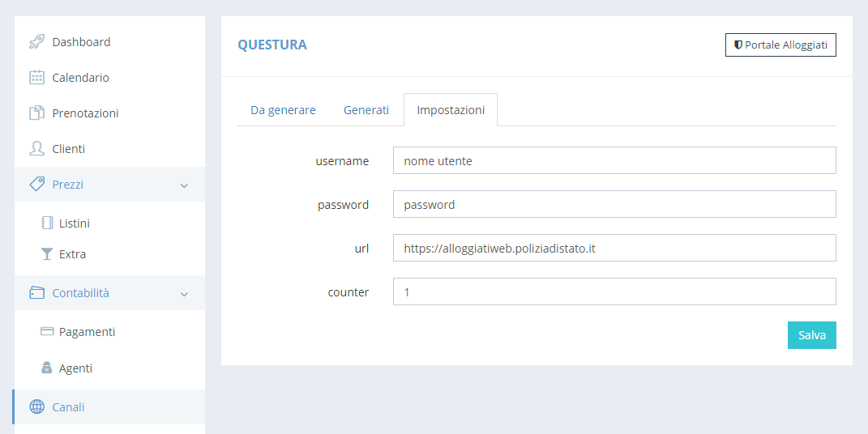868x434 pixels.
Task: Open Calendario via its calendar icon
Action: pos(36,78)
